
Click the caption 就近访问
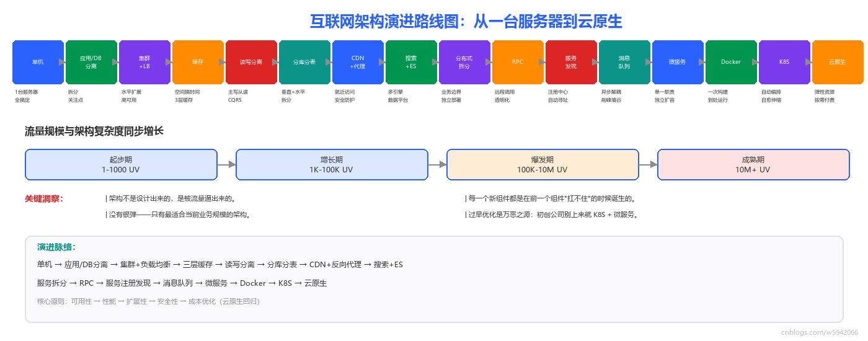[x=345, y=92]
